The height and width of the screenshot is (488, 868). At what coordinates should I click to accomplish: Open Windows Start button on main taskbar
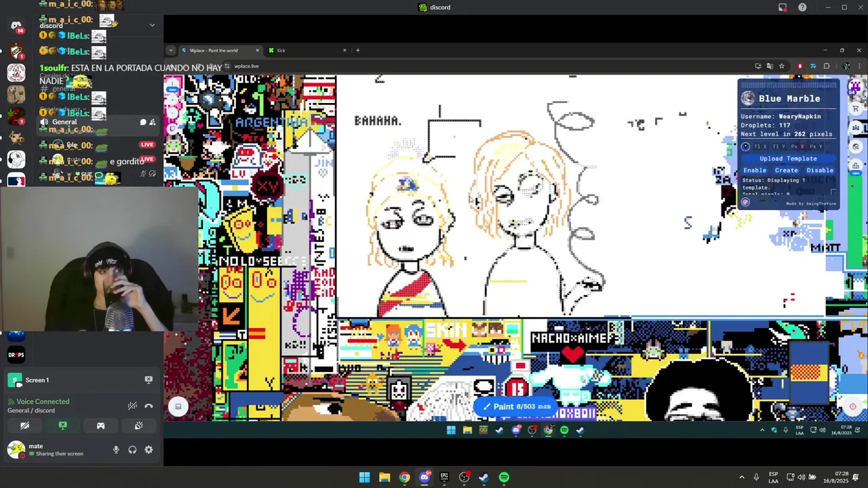(364, 477)
